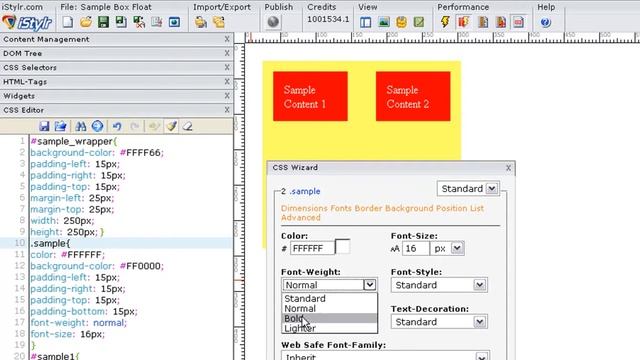Click the lightning bolt Performance icon
Viewport: 640px width, 360px height.
(x=445, y=22)
